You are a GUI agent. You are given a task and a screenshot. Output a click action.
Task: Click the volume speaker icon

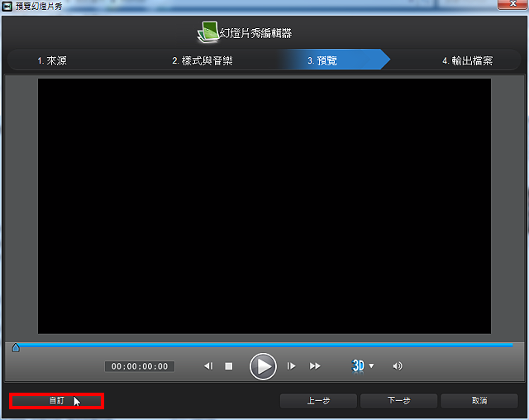pos(398,366)
